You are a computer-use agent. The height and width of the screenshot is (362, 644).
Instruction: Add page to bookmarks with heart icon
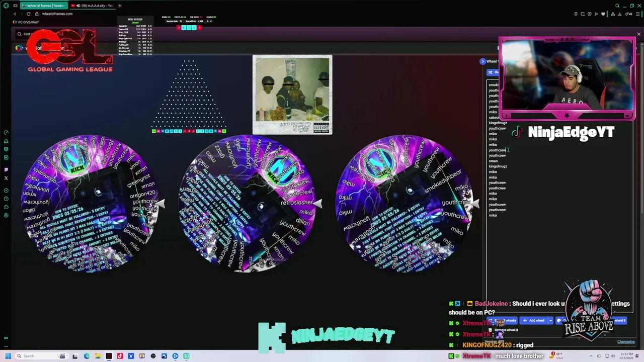point(603,14)
